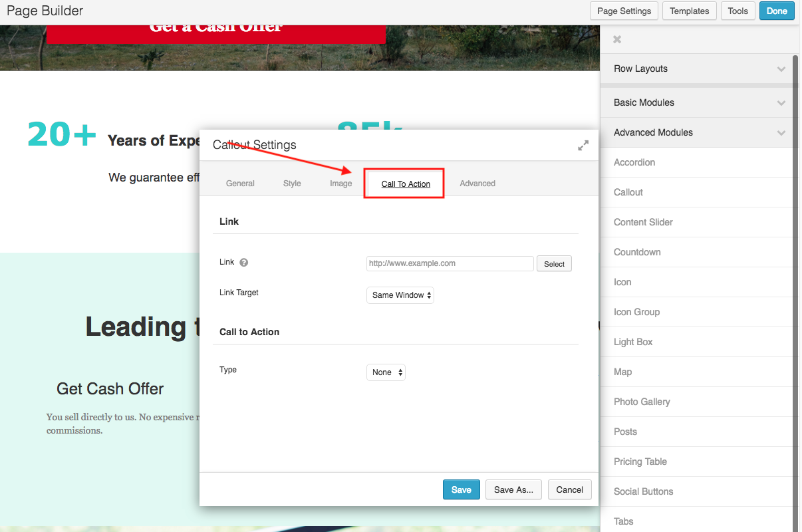Viewport: 802px width, 532px height.
Task: Switch to the Image tab
Action: 341,184
